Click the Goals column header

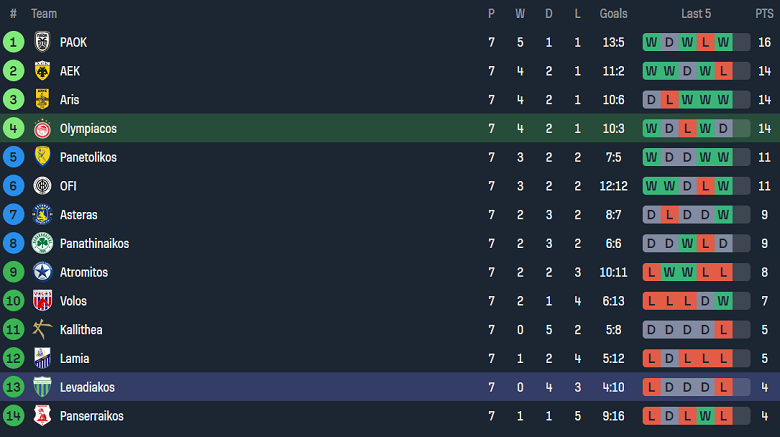tap(613, 13)
